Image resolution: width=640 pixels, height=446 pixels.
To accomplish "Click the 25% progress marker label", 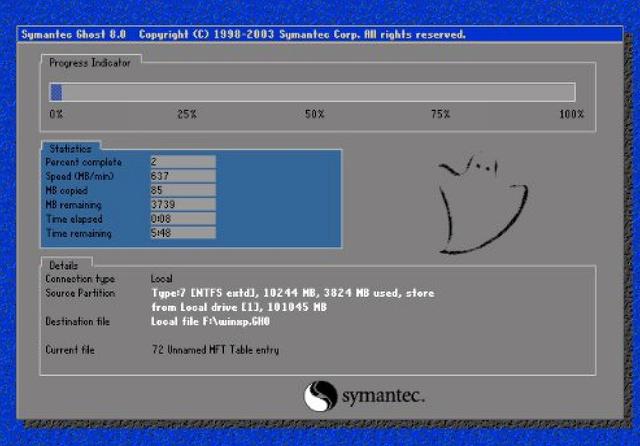I will (x=187, y=115).
